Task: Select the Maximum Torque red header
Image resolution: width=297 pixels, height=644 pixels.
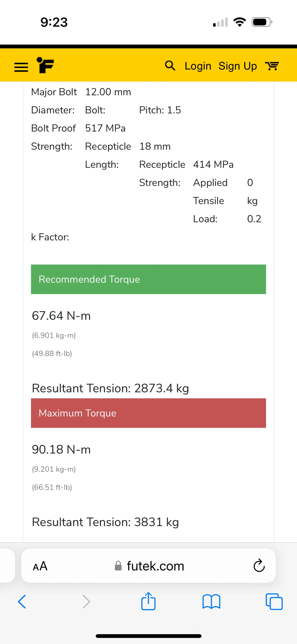Action: point(148,413)
